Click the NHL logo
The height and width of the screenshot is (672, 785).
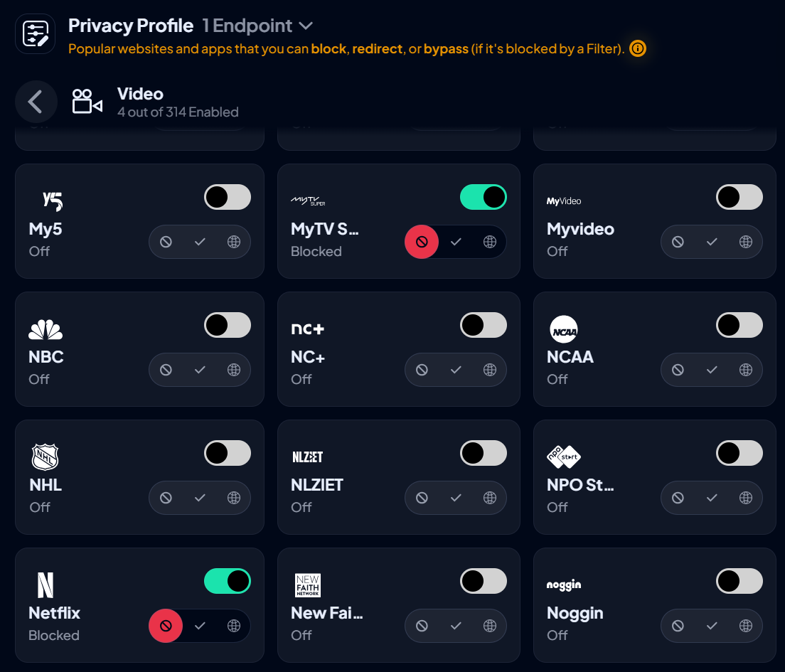point(46,457)
